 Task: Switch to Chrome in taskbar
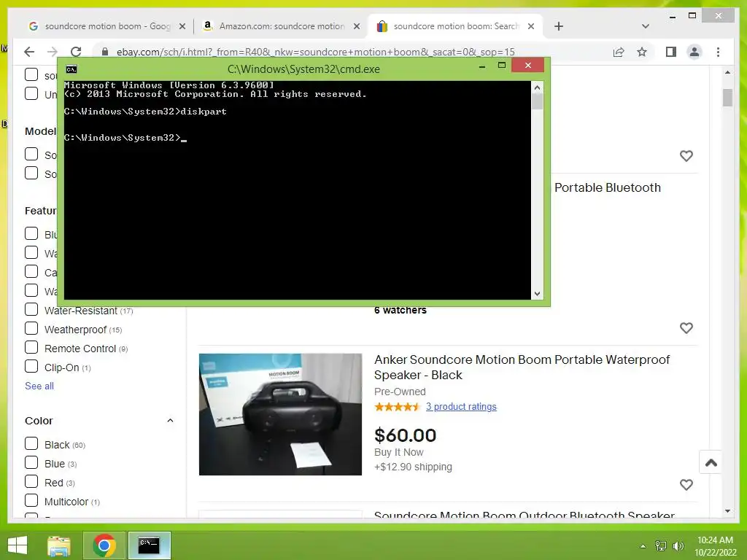tap(104, 545)
